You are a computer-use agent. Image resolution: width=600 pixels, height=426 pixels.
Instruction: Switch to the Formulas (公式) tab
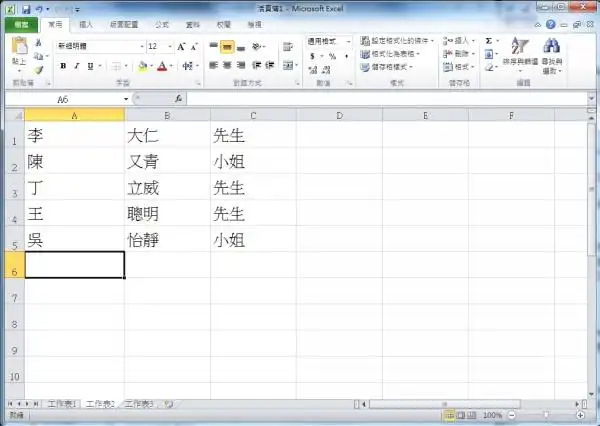click(162, 24)
